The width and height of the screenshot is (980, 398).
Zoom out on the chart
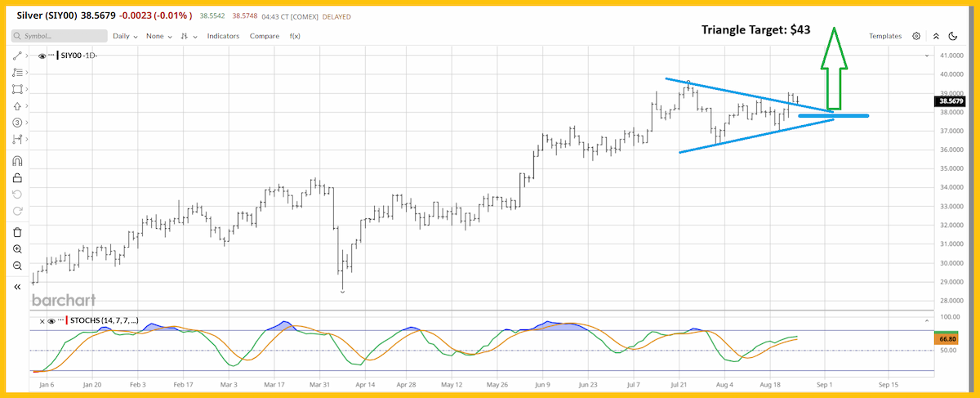[x=18, y=266]
